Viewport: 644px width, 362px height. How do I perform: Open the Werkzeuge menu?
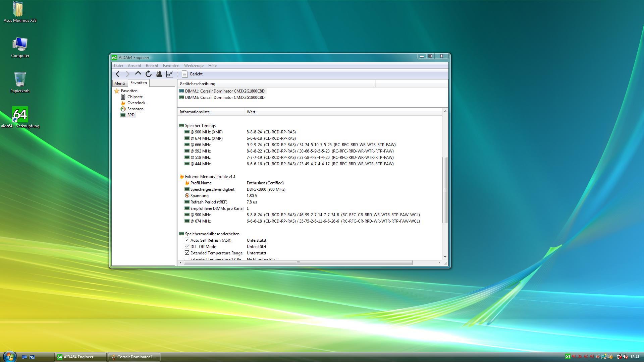(x=194, y=66)
